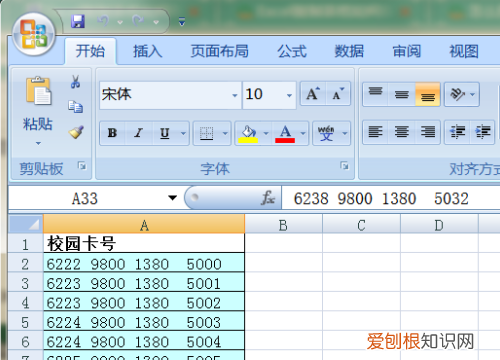Toggle italic formatting
Viewport: 500px width, 360px height.
[x=139, y=133]
